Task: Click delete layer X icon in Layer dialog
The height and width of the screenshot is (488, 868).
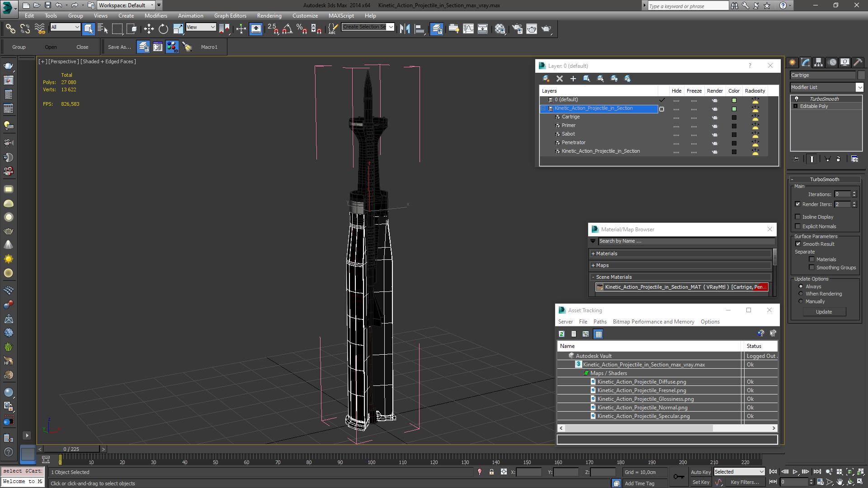Action: point(559,79)
